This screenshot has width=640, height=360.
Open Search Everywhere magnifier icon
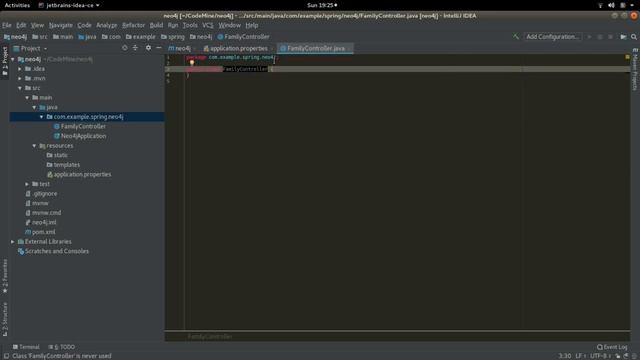(634, 37)
